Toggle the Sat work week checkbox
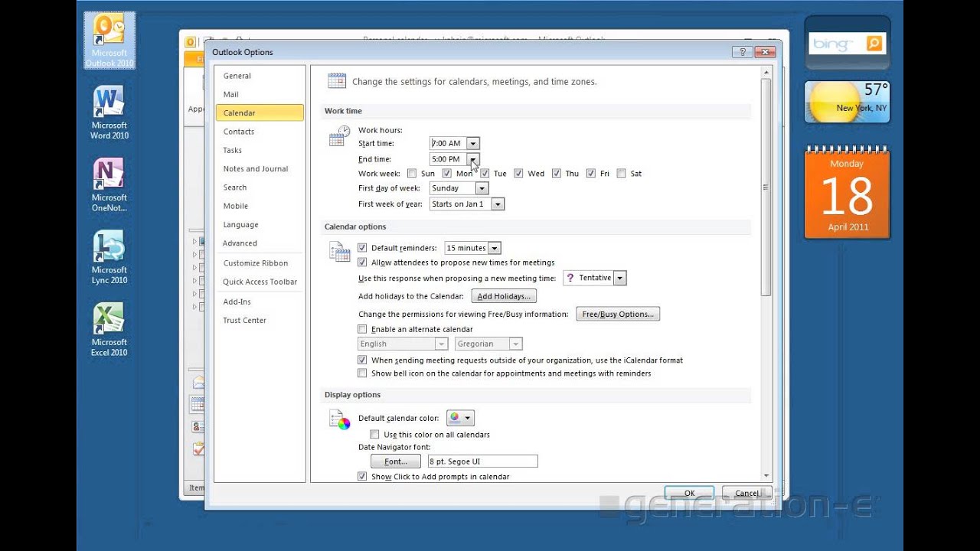Viewport: 980px width, 551px height. click(x=621, y=174)
